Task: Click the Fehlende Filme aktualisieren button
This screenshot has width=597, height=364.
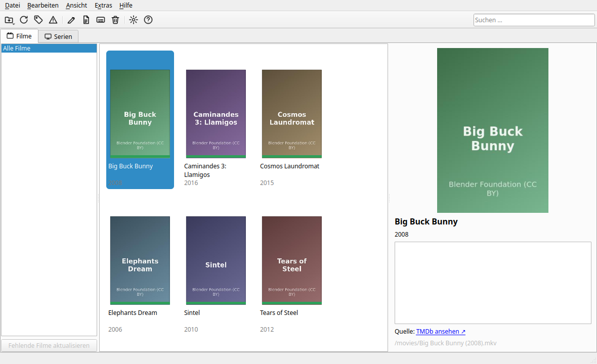Action: coord(49,345)
